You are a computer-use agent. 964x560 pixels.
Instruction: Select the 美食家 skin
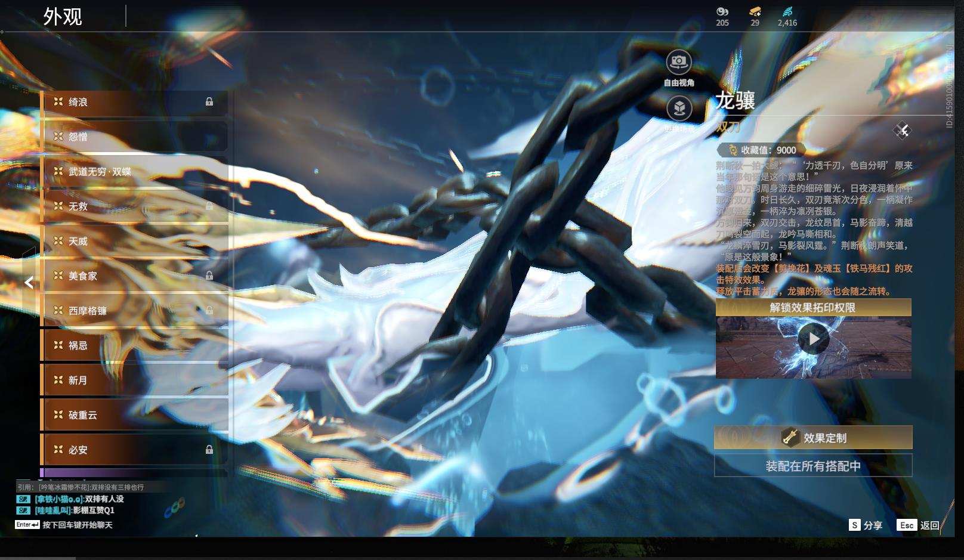click(135, 276)
